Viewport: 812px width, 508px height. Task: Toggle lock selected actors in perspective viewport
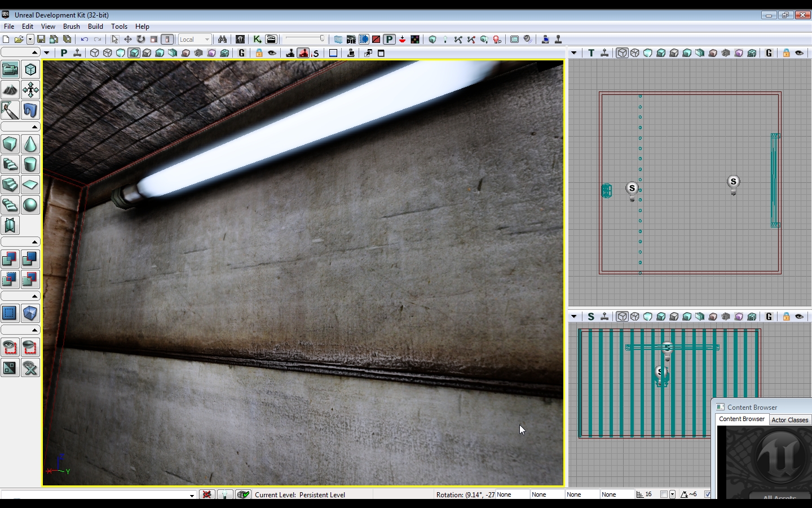pos(259,53)
